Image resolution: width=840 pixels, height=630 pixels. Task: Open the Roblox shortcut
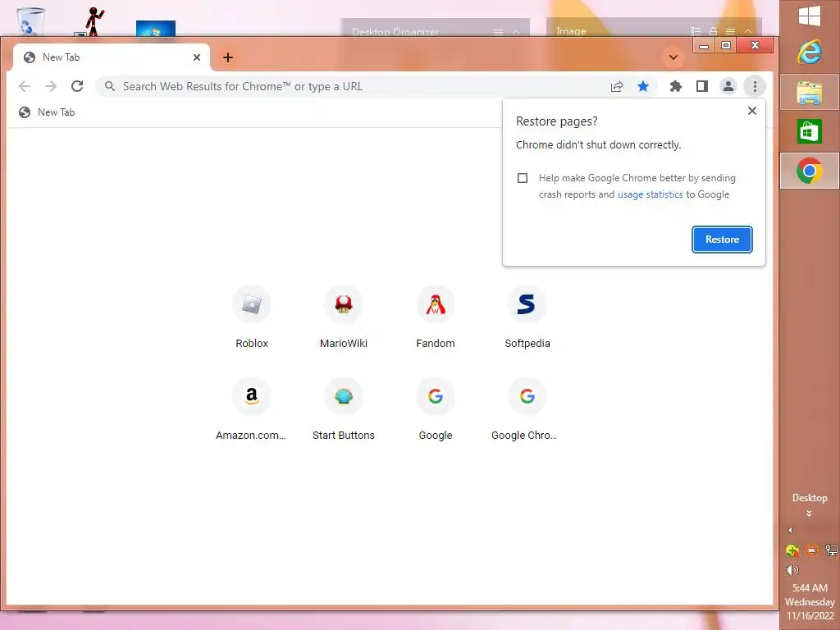click(x=251, y=317)
